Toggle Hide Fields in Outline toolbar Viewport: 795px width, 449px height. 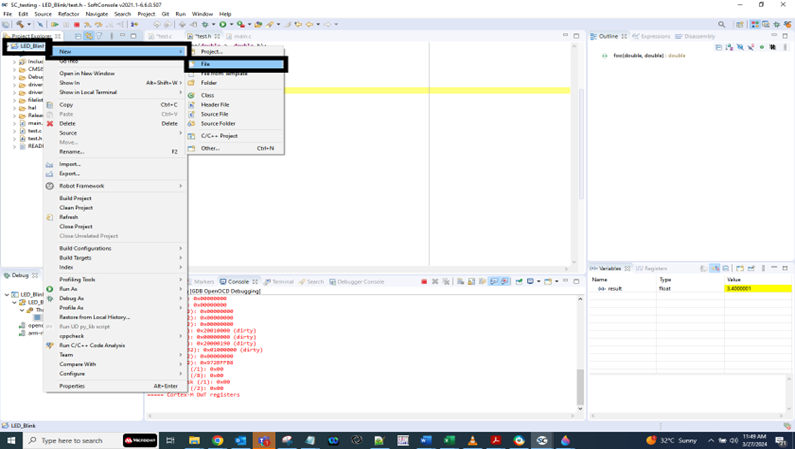tap(740, 47)
